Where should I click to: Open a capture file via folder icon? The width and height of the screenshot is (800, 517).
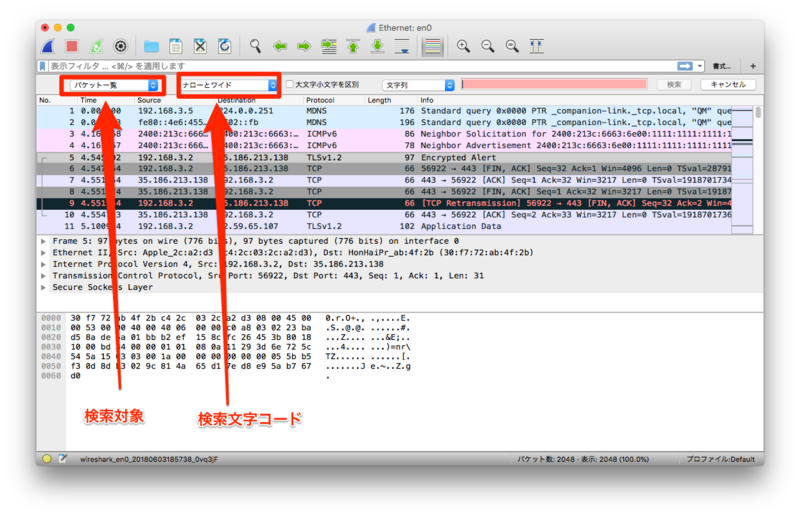click(x=151, y=46)
